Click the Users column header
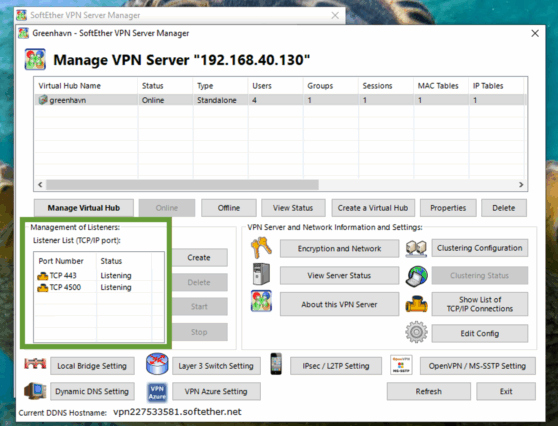Screen dimensions: 558x426 (275, 86)
